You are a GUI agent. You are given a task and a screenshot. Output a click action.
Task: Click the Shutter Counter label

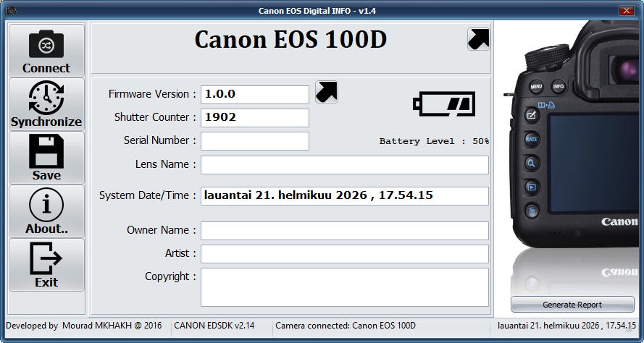click(155, 117)
